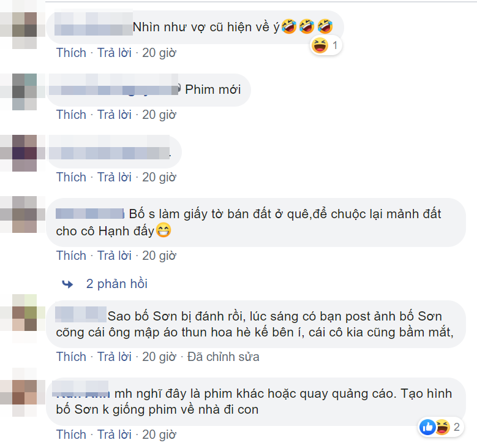Screen dimensions: 477x448
Task: Open the laughing reaction icon on the last comment
Action: coord(442,427)
